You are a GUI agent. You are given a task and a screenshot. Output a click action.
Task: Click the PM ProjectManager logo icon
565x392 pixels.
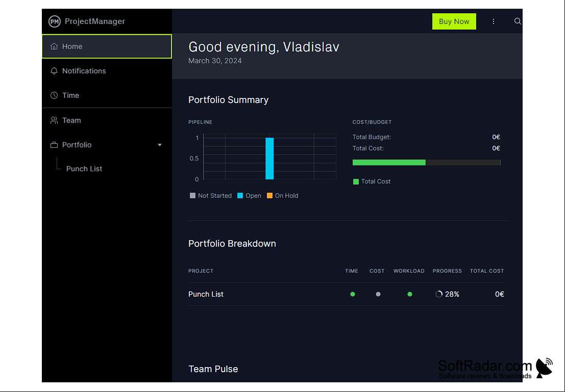pos(55,21)
